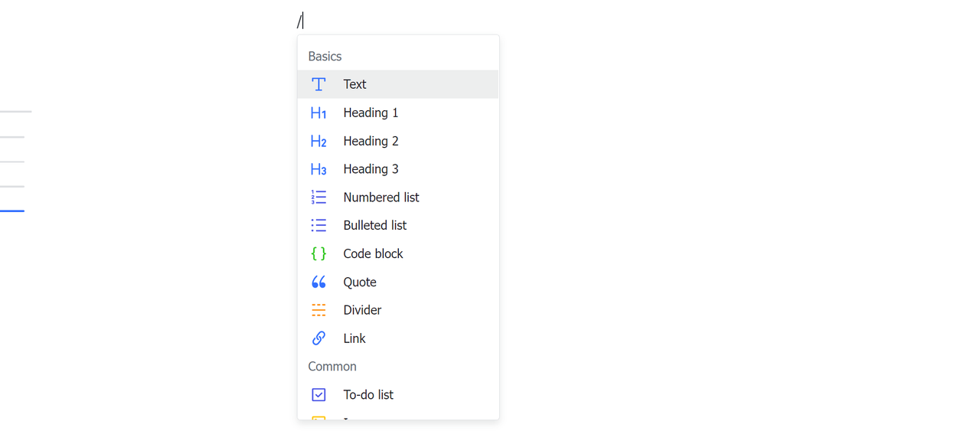This screenshot has height=431, width=980.
Task: Click the numbered list icon
Action: tap(318, 198)
